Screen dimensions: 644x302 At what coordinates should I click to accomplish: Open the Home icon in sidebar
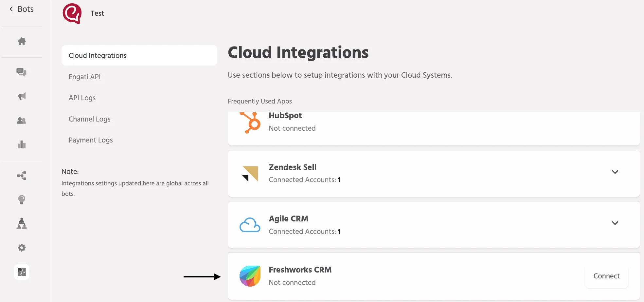pos(22,41)
